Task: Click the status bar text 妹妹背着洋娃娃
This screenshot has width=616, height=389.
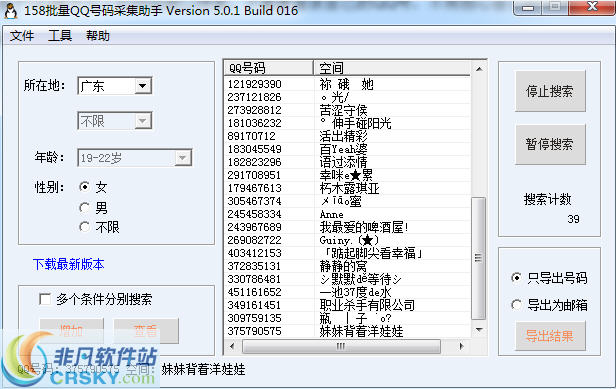Action: click(203, 369)
